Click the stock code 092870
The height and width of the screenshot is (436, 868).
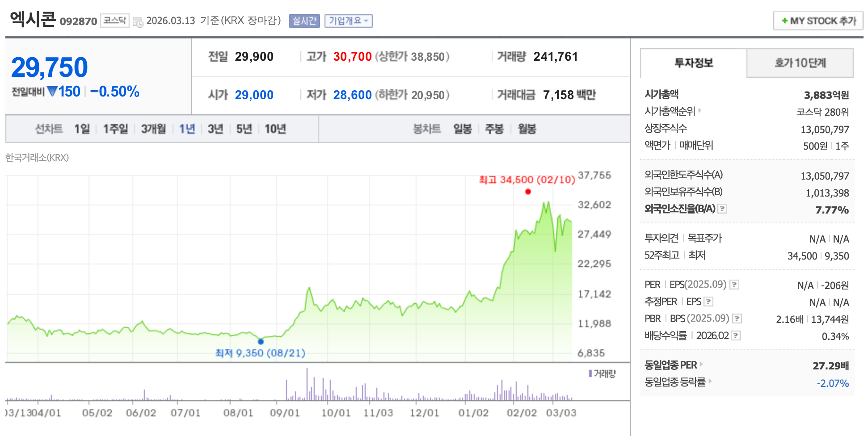[78, 21]
